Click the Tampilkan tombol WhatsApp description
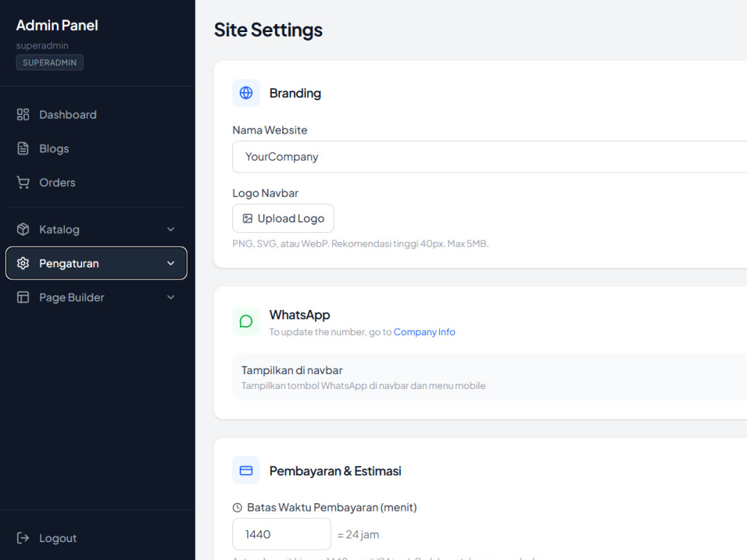The height and width of the screenshot is (560, 747). [364, 386]
